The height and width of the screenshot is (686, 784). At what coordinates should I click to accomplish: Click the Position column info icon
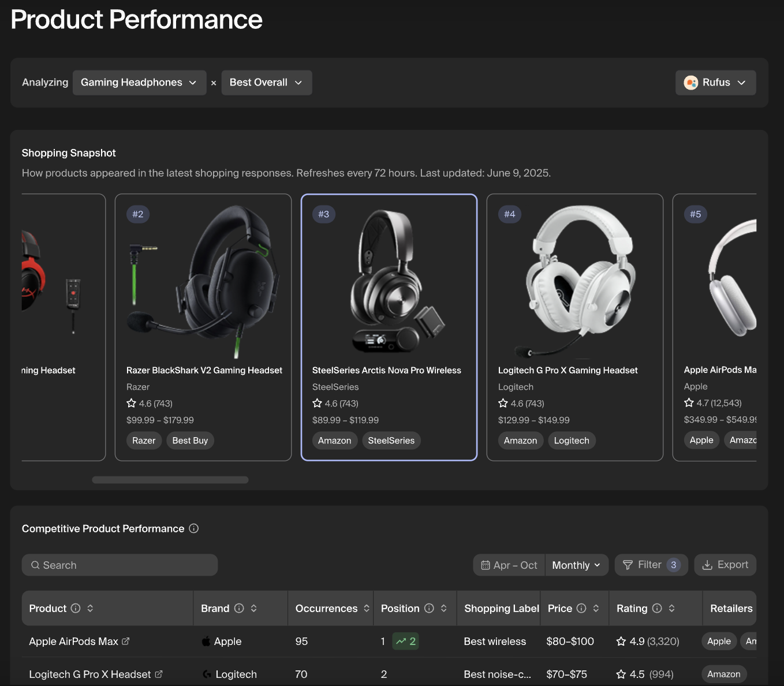pos(429,608)
